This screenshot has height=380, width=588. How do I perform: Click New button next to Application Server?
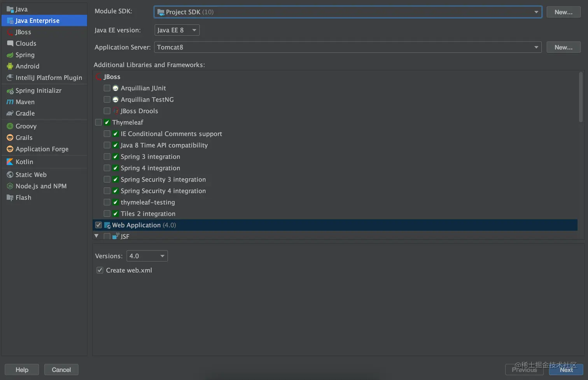click(563, 47)
